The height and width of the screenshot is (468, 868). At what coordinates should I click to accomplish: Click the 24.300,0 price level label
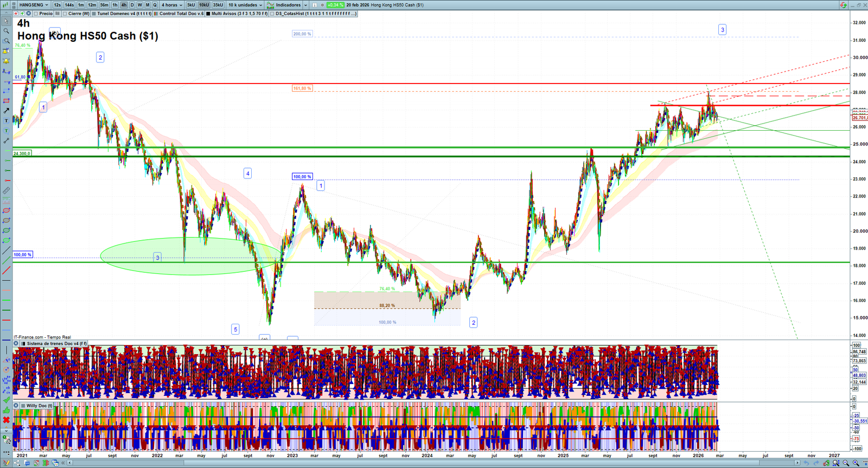tap(22, 153)
